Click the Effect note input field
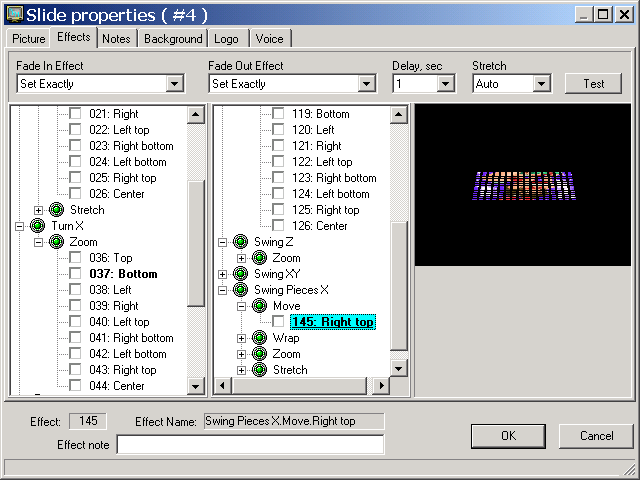Image resolution: width=640 pixels, height=480 pixels. [x=250, y=444]
